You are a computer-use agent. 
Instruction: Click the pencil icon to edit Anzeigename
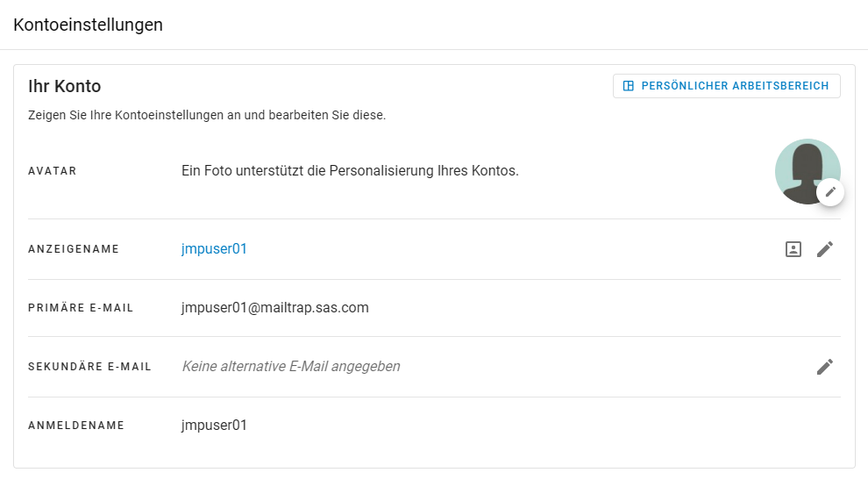[824, 249]
